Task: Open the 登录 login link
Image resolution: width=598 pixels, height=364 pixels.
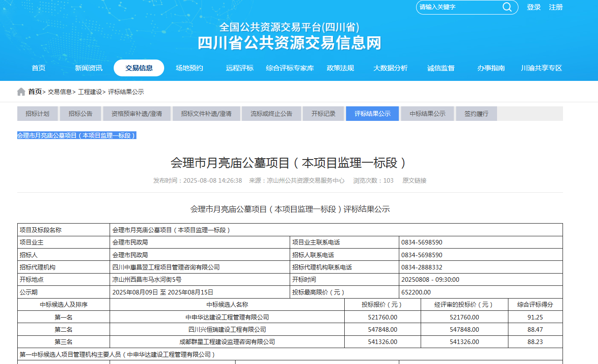Action: point(533,7)
